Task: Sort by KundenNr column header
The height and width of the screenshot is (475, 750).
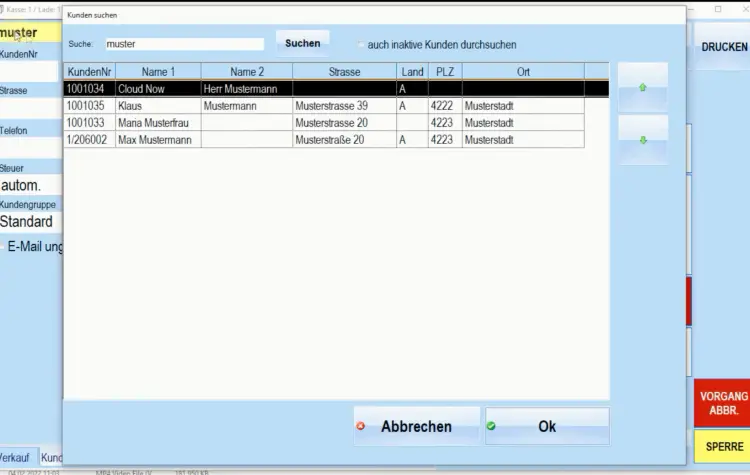Action: tap(89, 72)
